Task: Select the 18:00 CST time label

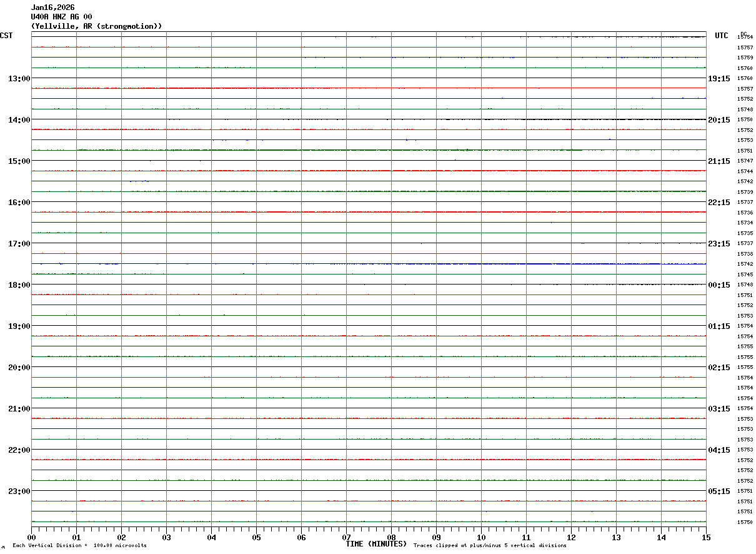Action: [x=19, y=285]
